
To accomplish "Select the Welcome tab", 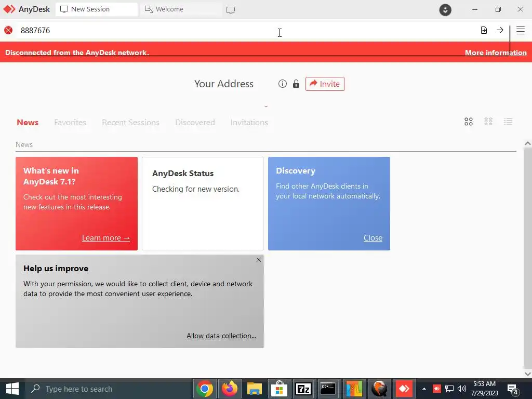I will (181, 9).
